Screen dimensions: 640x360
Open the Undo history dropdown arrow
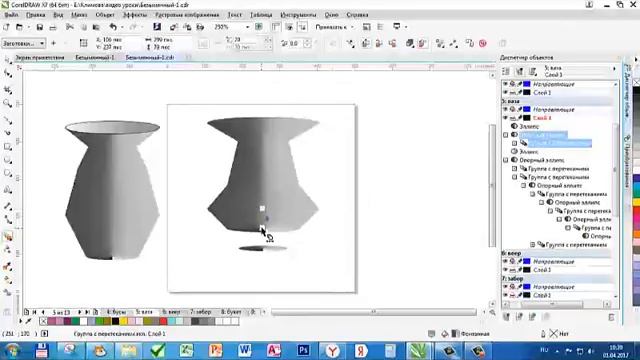(122, 27)
